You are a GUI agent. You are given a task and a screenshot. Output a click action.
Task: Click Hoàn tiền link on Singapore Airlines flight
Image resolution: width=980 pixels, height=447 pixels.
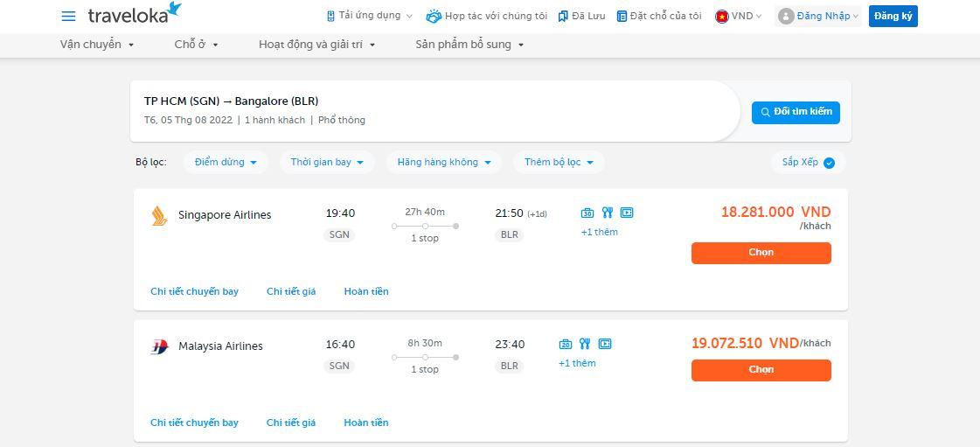click(366, 291)
